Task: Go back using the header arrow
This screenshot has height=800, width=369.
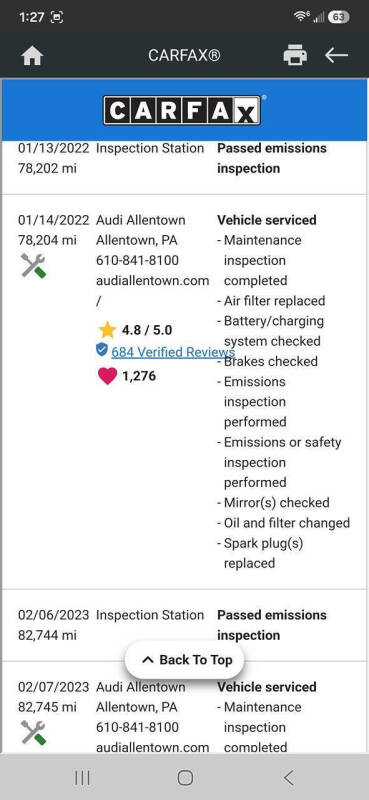Action: click(336, 55)
